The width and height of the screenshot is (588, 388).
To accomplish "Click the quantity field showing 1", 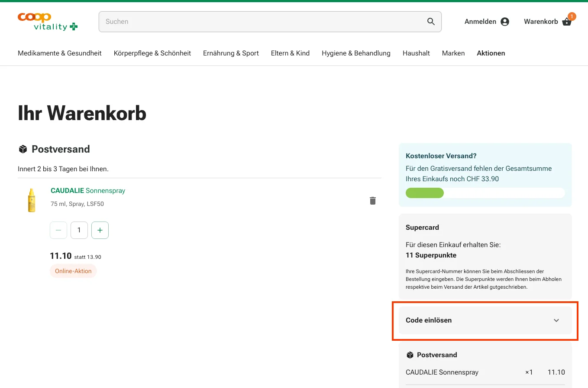I will coord(79,230).
